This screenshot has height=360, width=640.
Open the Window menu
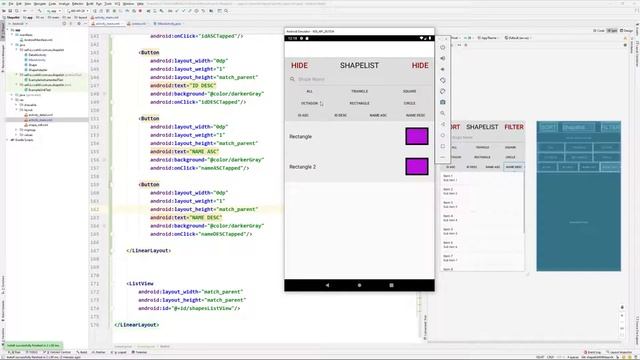tap(128, 4)
